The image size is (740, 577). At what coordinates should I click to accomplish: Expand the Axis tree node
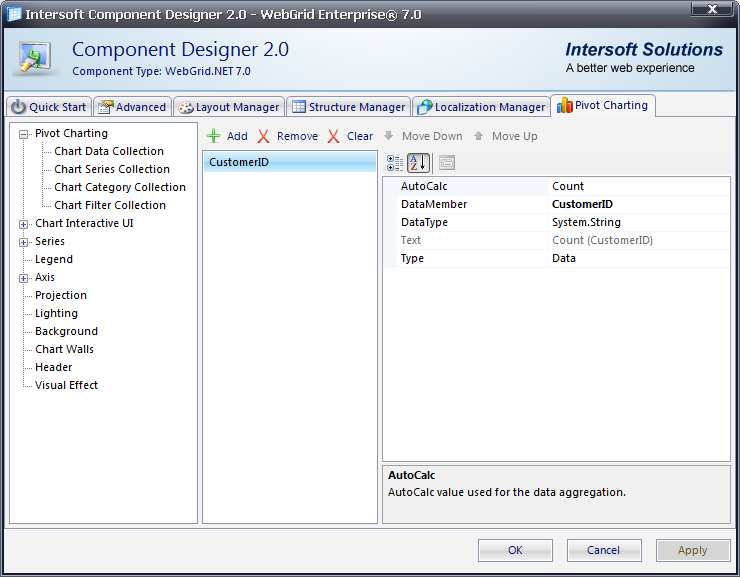click(x=23, y=278)
